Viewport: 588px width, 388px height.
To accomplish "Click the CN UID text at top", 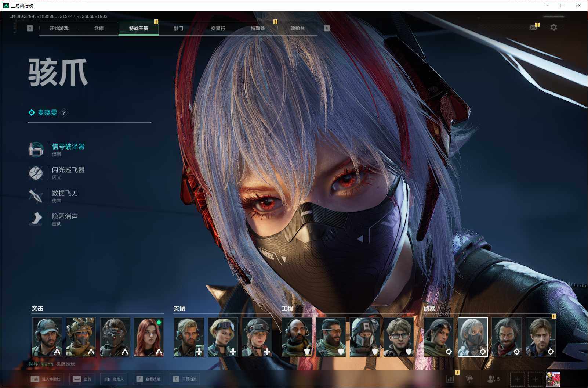I will point(58,16).
